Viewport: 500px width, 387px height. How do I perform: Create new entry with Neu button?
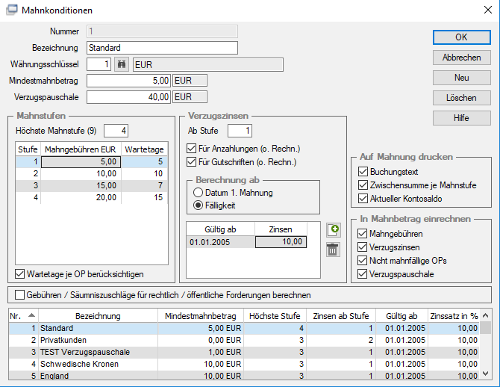point(462,78)
